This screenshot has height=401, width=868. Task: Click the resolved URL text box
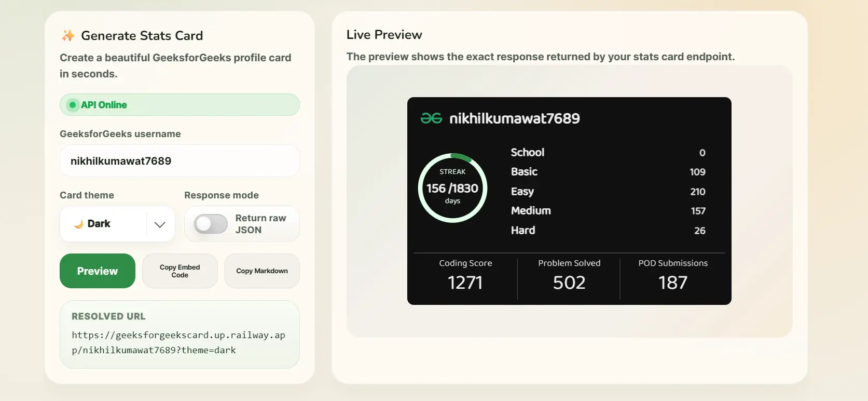click(180, 335)
